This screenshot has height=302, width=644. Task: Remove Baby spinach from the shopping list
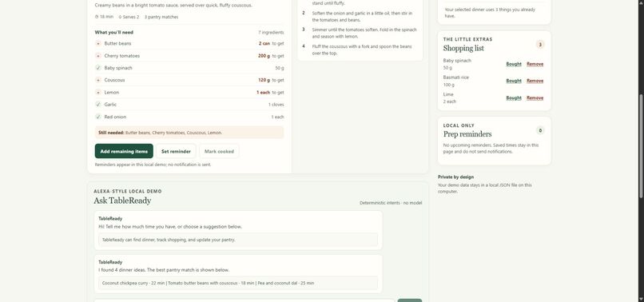click(x=535, y=64)
